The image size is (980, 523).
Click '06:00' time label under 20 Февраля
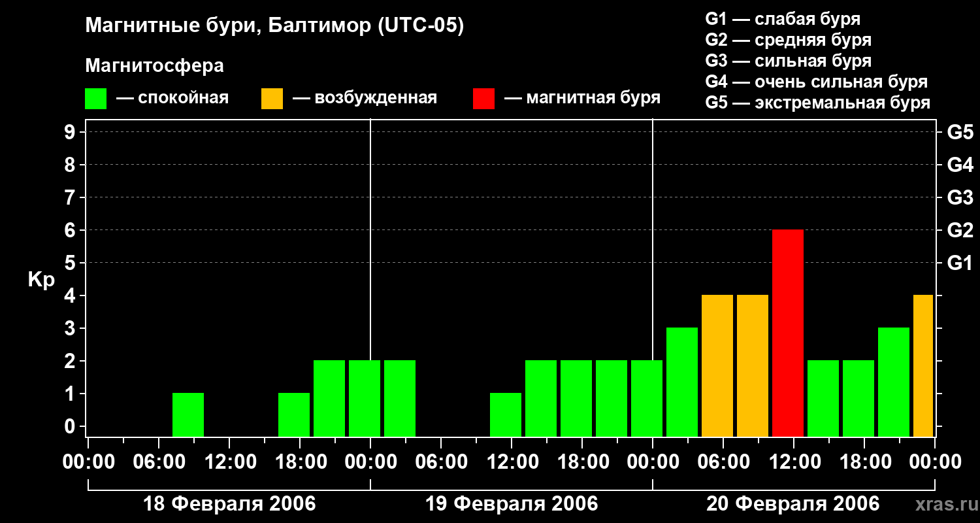pyautogui.click(x=723, y=462)
